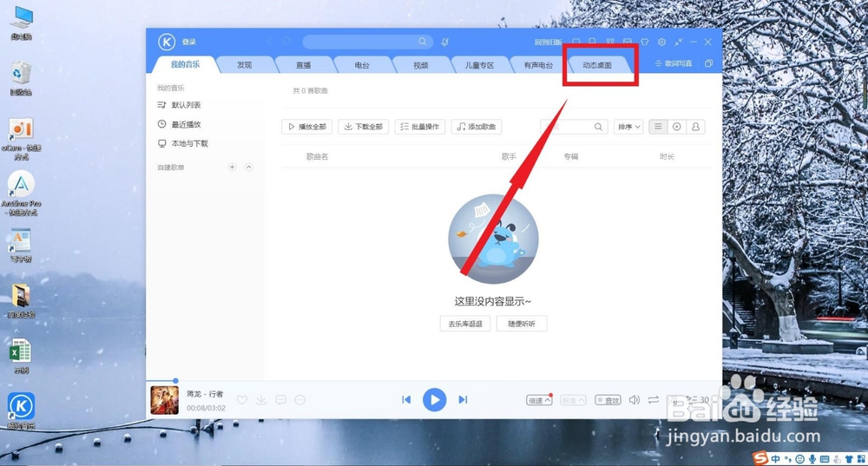The width and height of the screenshot is (868, 466).
Task: Skip to the previous track
Action: (406, 399)
